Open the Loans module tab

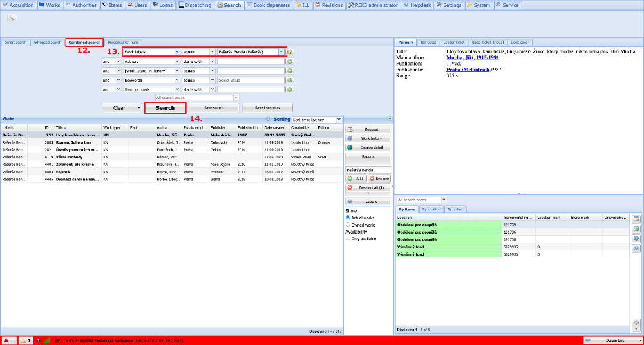coord(162,5)
